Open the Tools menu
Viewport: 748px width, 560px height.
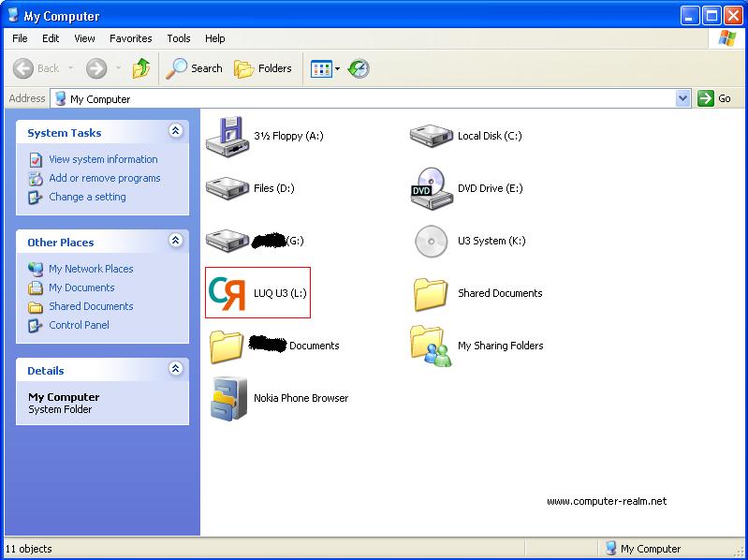[178, 38]
